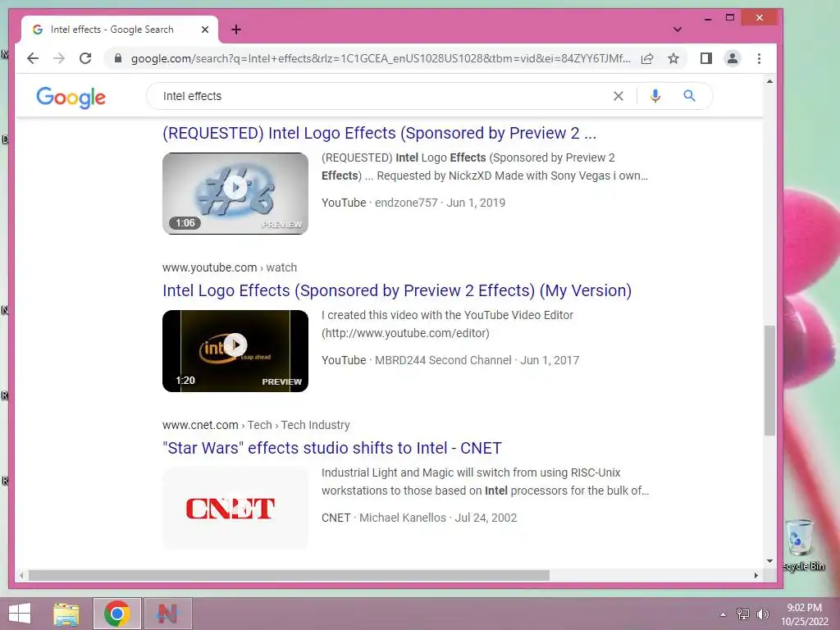This screenshot has width=840, height=630.
Task: Click the vertical scrollbar down arrow
Action: [x=769, y=561]
